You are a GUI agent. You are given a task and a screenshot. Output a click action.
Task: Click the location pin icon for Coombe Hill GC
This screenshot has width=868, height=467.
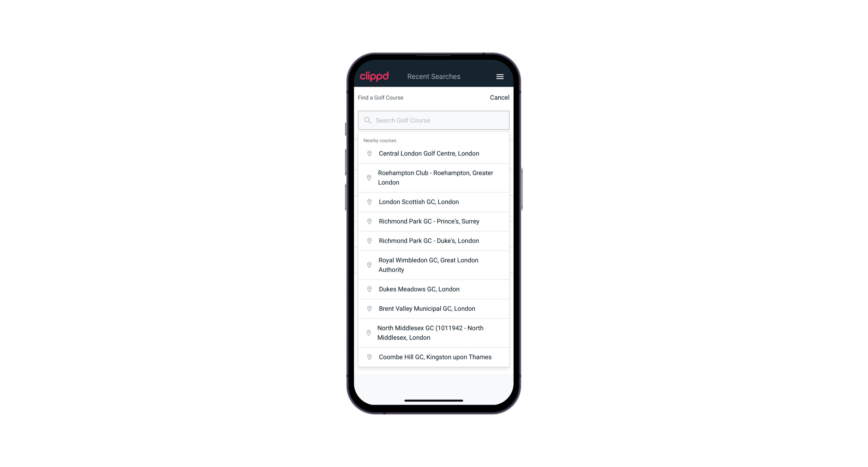point(368,357)
